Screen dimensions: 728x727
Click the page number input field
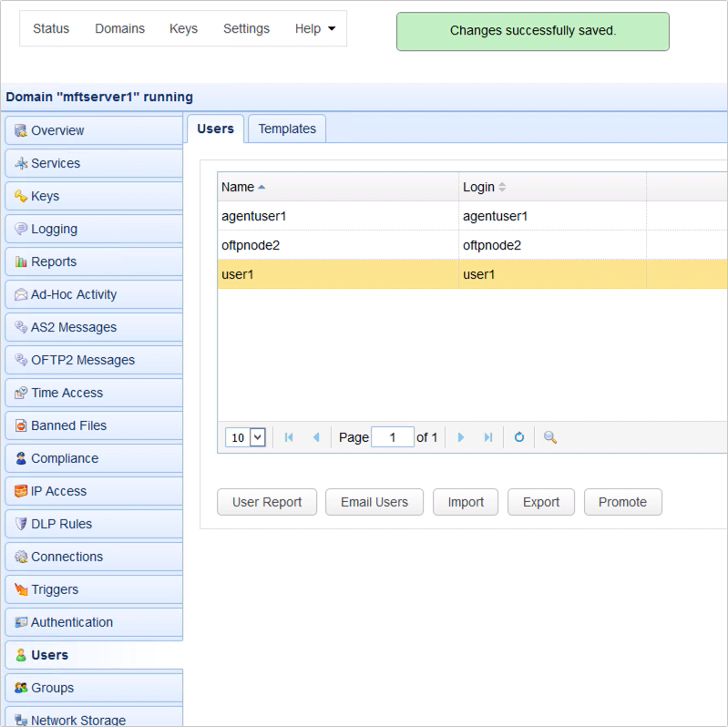[393, 437]
